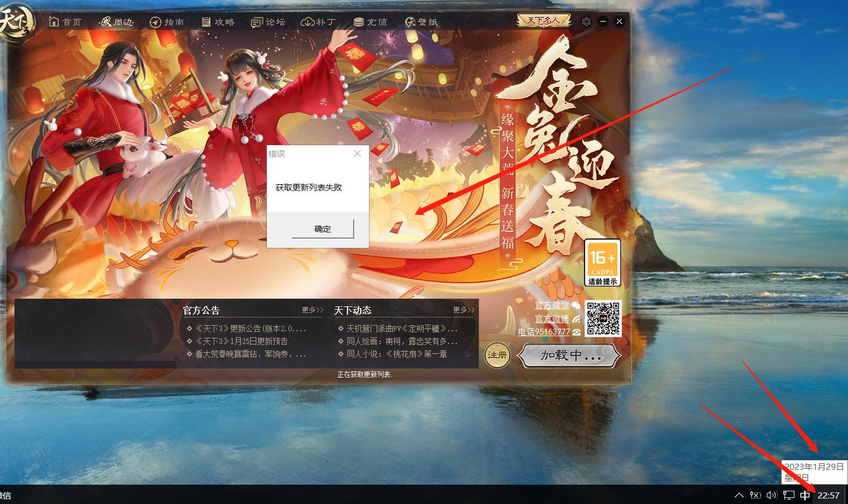This screenshot has height=504, width=848.
Task: Click the 天下3 logo emblem
Action: click(x=17, y=24)
